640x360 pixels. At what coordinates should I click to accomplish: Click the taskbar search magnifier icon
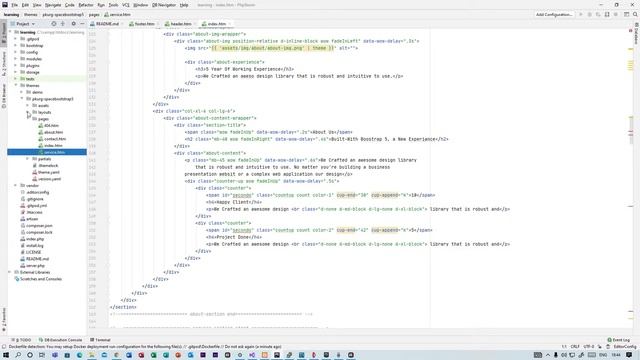click(18, 355)
